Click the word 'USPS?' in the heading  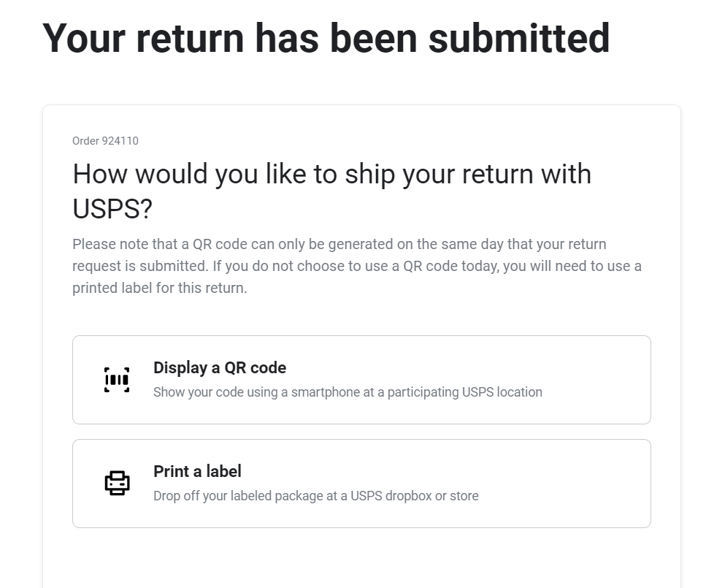click(112, 209)
